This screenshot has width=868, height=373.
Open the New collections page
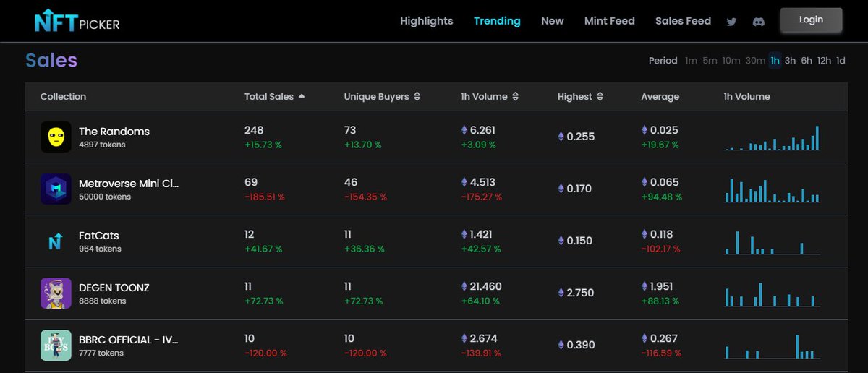point(553,21)
